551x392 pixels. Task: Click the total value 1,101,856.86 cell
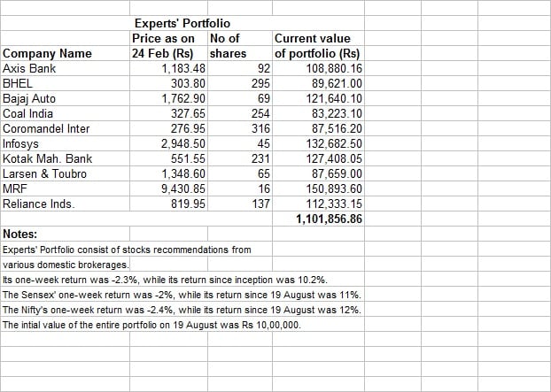coord(318,219)
